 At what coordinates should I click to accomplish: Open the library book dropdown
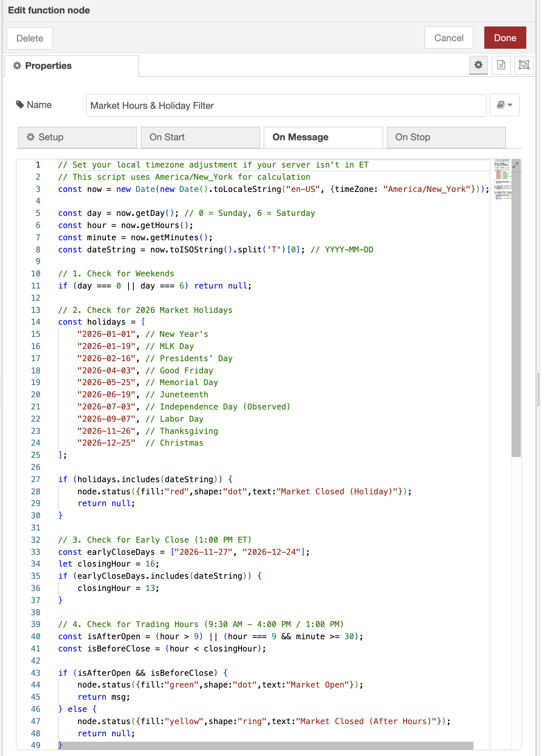(504, 105)
